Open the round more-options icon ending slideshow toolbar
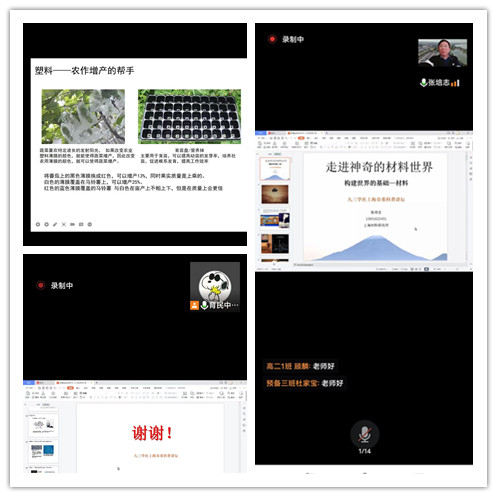Screen dimensions: 497x497 [x=90, y=224]
